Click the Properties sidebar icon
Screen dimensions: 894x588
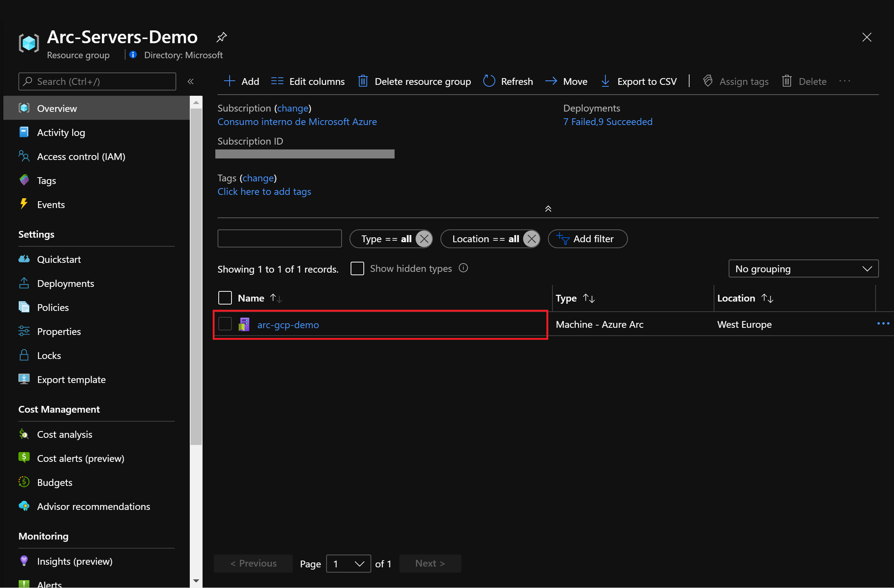point(24,331)
